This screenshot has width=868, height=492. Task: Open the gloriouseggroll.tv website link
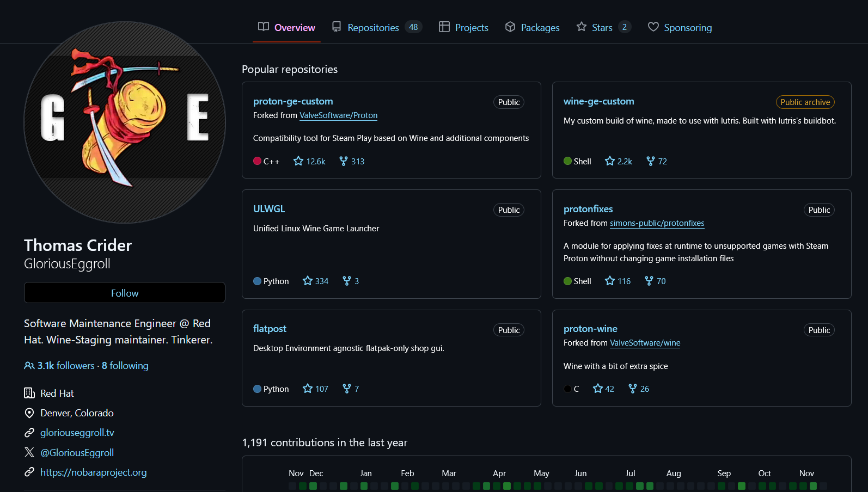[x=77, y=433]
